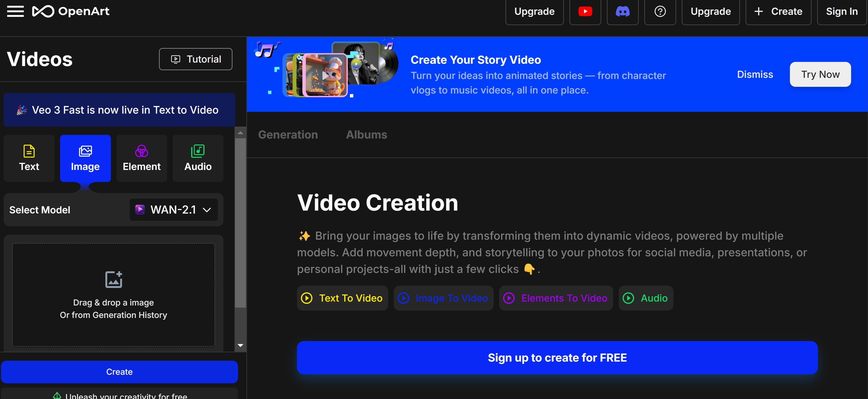
Task: Select the Image video mode tab
Action: coord(85,158)
